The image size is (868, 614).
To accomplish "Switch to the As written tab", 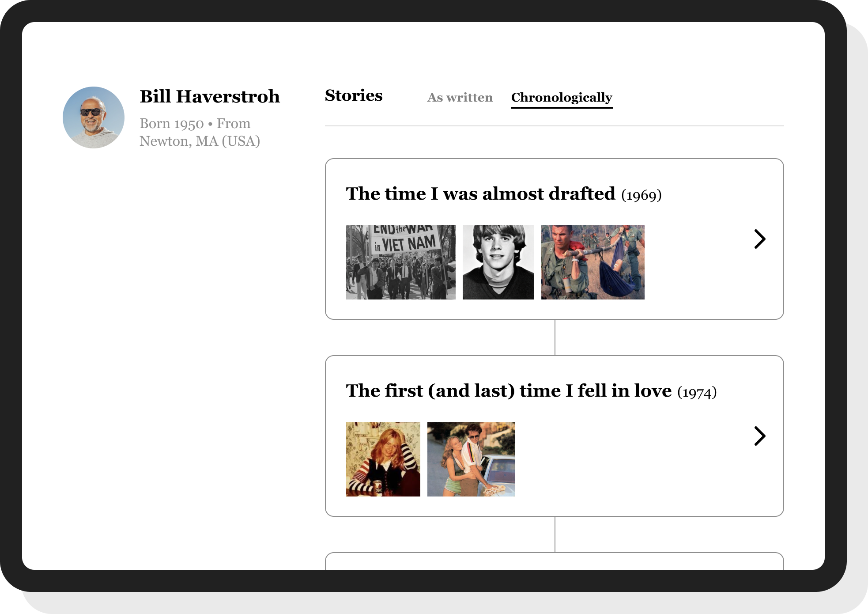I will tap(460, 97).
